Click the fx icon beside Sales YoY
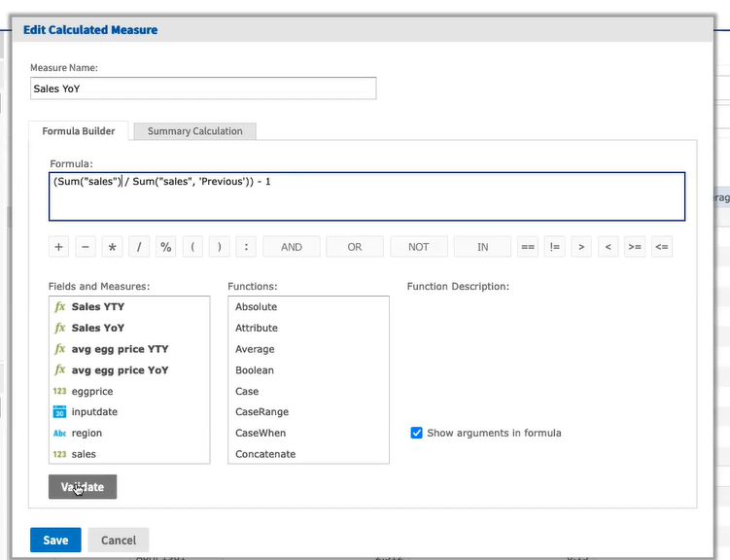Viewport: 730px width, 560px height. click(59, 328)
